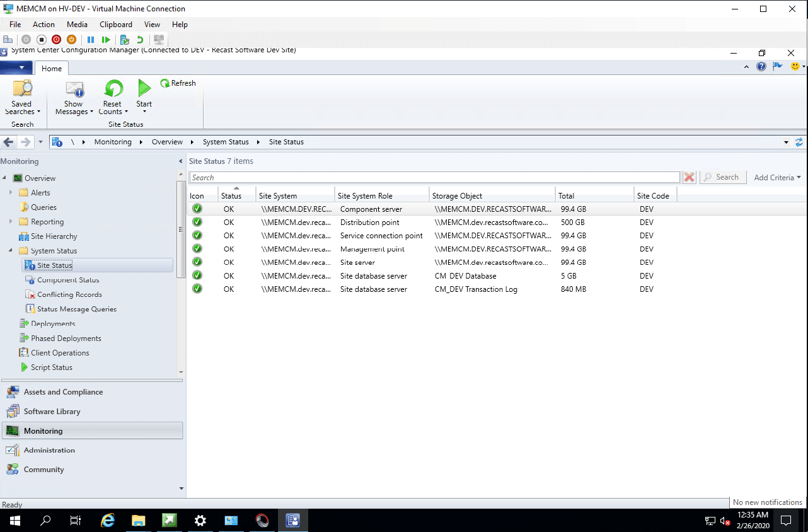Screen dimensions: 808x532
Task: Click the Ctrl+Alt+Delete keyboard icon
Action: 8,39
